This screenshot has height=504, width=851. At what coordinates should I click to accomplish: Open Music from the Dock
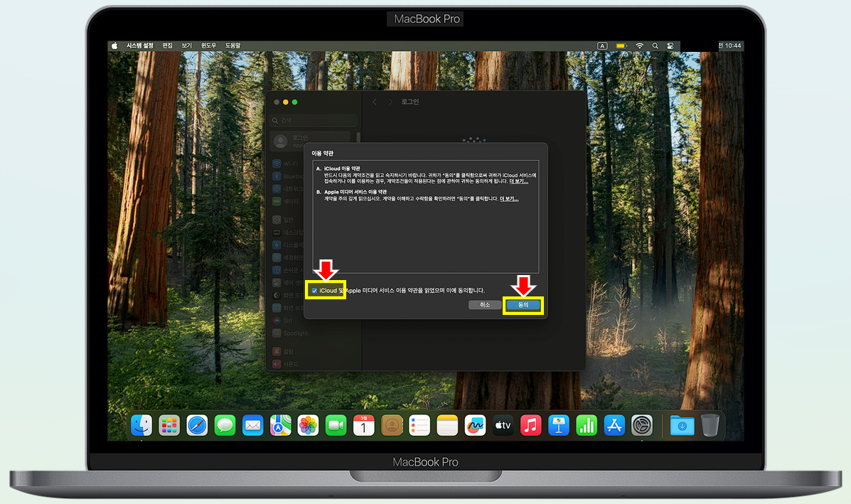tap(531, 425)
